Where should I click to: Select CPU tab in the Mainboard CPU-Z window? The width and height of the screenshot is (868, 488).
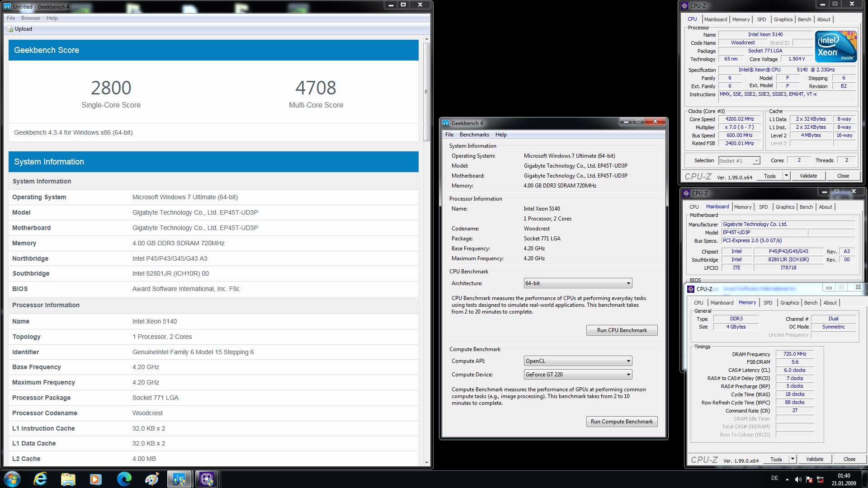pos(694,207)
